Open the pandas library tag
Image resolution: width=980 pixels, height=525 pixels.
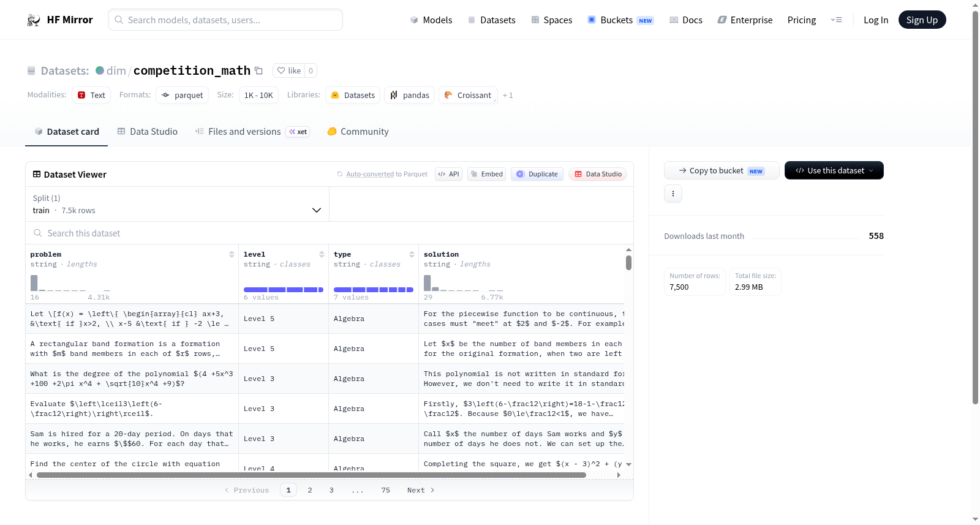tap(410, 95)
